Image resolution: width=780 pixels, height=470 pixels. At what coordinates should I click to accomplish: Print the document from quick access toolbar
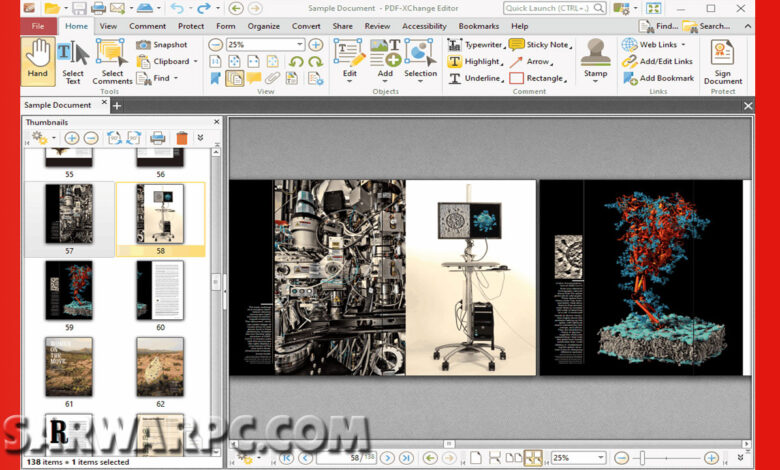[x=98, y=8]
